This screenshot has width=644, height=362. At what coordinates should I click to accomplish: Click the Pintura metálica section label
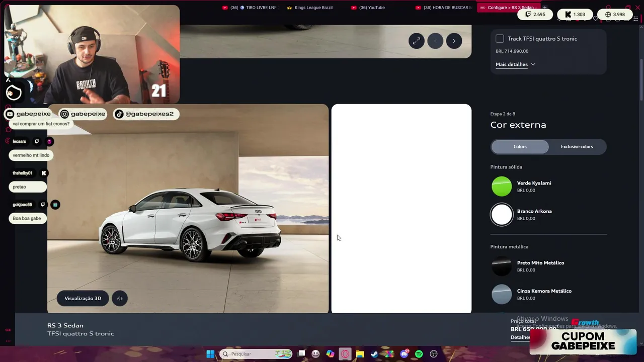coord(509,247)
